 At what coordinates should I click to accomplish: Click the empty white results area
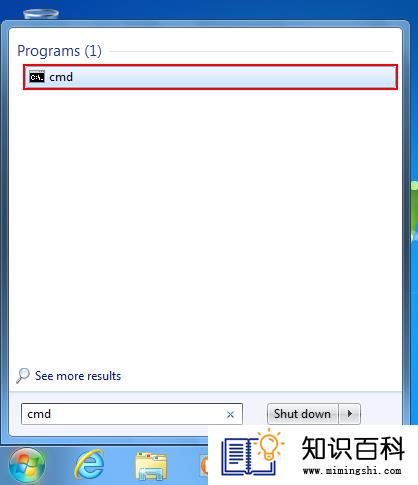[x=205, y=227]
